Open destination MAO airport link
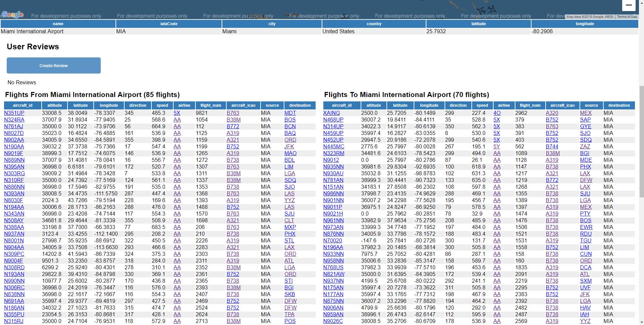Screen dimensions: 644x325 pos(290,153)
